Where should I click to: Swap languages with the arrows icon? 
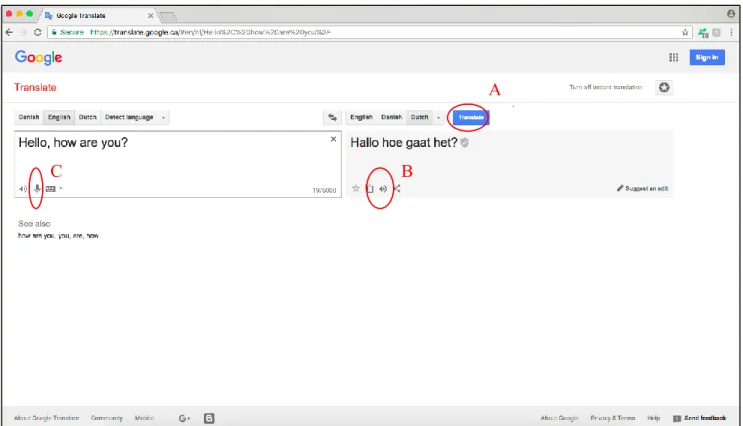click(x=333, y=117)
